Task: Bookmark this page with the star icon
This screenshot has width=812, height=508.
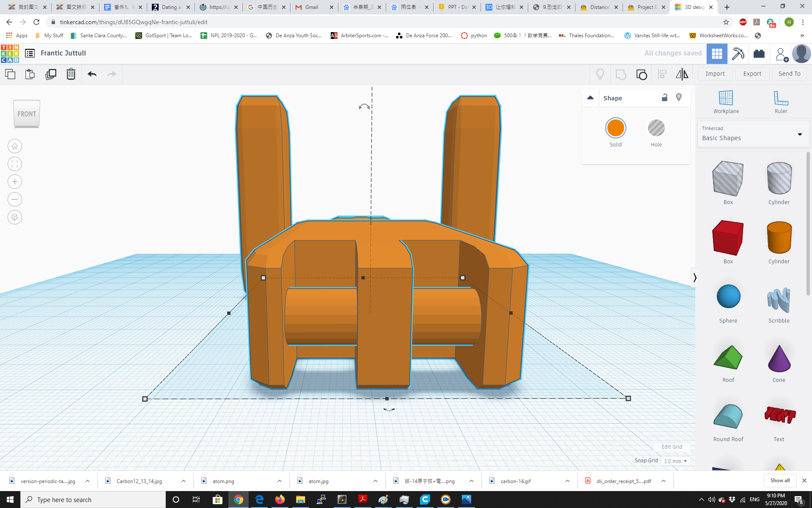Action: 726,22
